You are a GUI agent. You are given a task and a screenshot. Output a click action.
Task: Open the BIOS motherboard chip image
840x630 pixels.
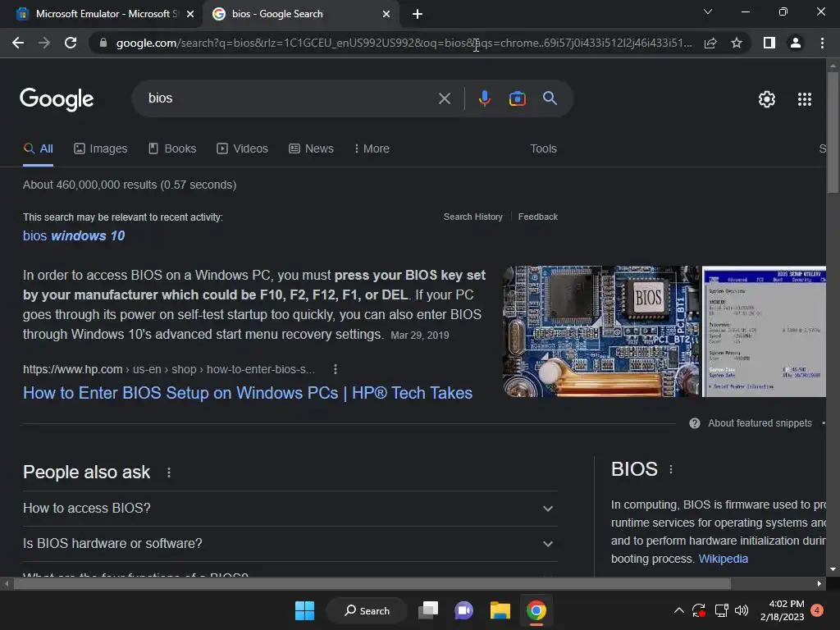click(x=600, y=331)
